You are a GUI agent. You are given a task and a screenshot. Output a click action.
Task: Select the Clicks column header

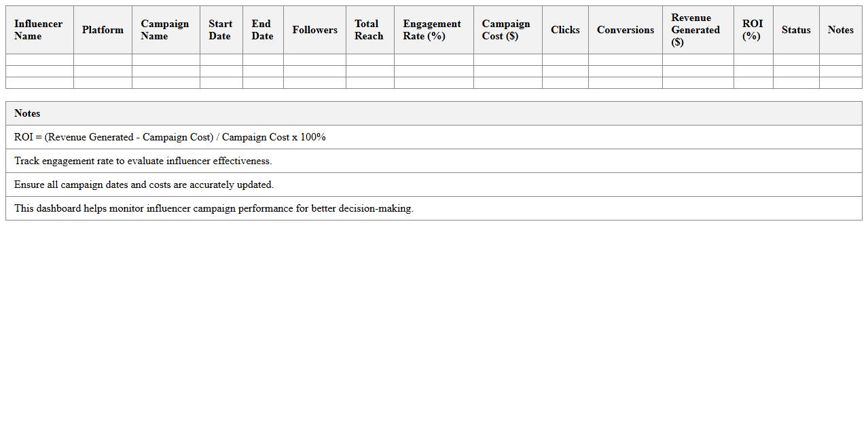565,30
